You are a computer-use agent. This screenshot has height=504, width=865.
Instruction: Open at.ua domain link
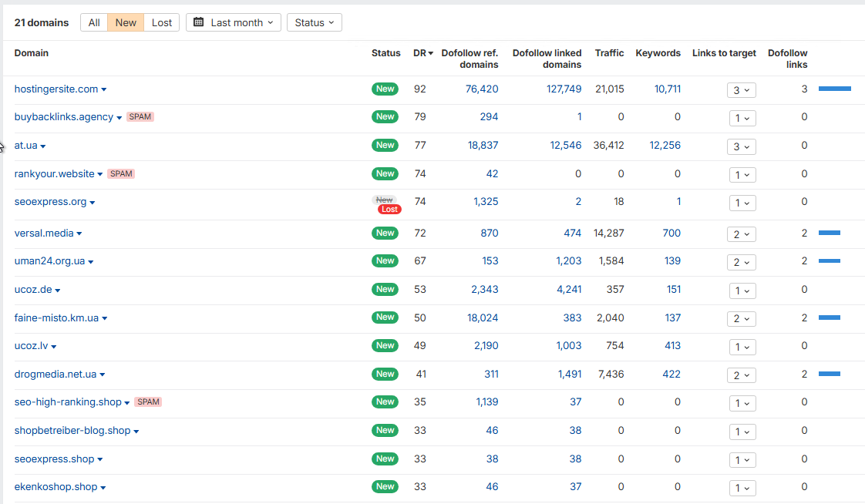click(26, 146)
